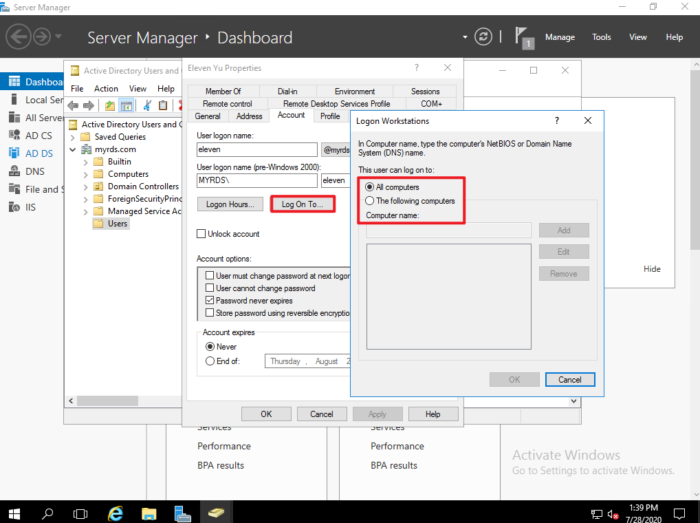Select the 'The following computers' radio button
This screenshot has width=700, height=523.
click(370, 201)
